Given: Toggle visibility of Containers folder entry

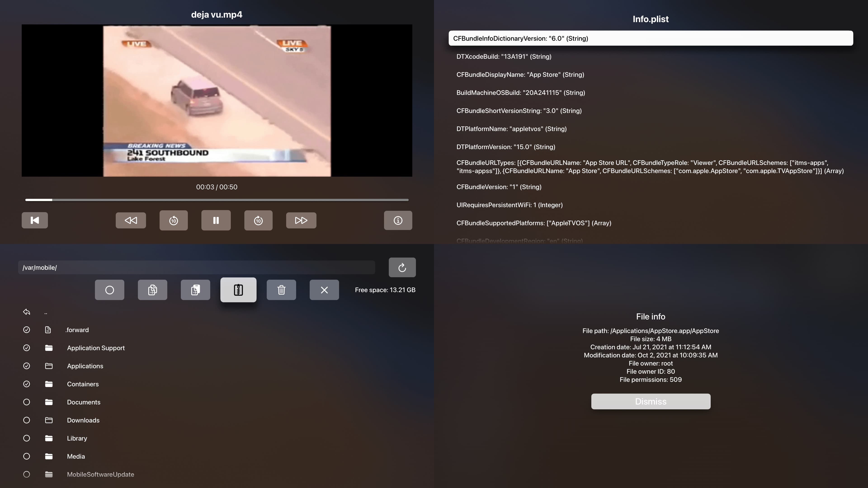Looking at the screenshot, I should pyautogui.click(x=26, y=384).
